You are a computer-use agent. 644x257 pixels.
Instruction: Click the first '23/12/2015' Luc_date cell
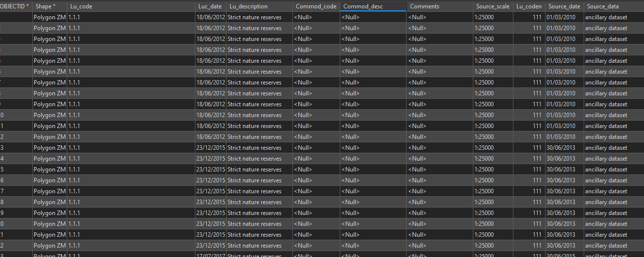pos(211,148)
